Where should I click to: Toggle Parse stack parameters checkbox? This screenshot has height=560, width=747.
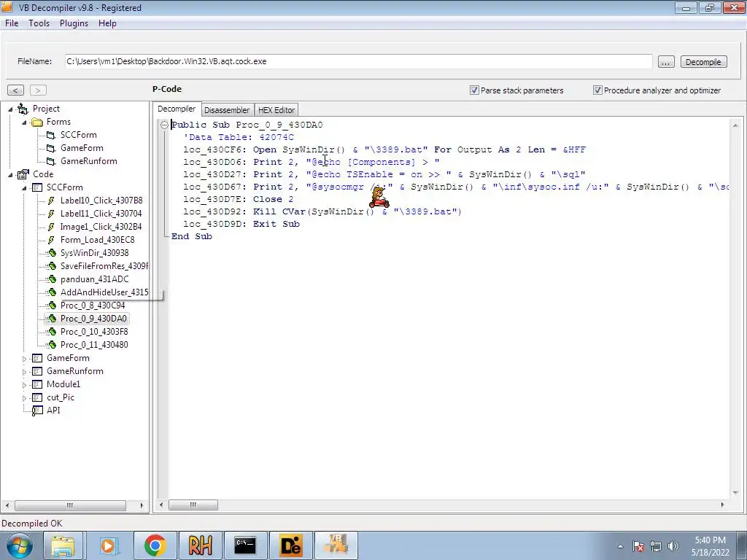click(x=474, y=90)
